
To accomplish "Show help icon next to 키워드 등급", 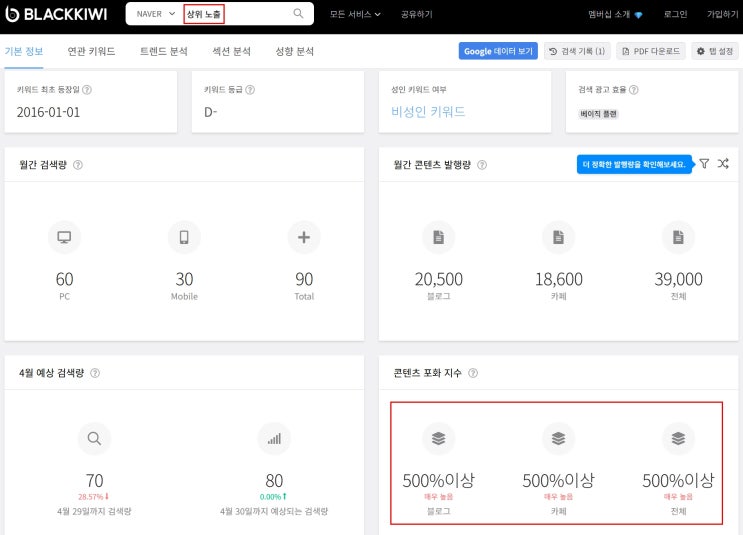I will 250,90.
